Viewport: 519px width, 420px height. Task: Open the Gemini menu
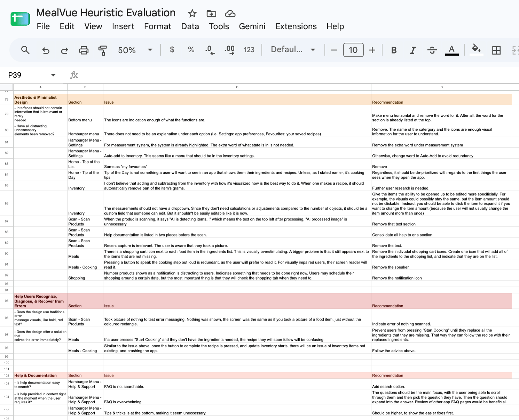coord(252,26)
